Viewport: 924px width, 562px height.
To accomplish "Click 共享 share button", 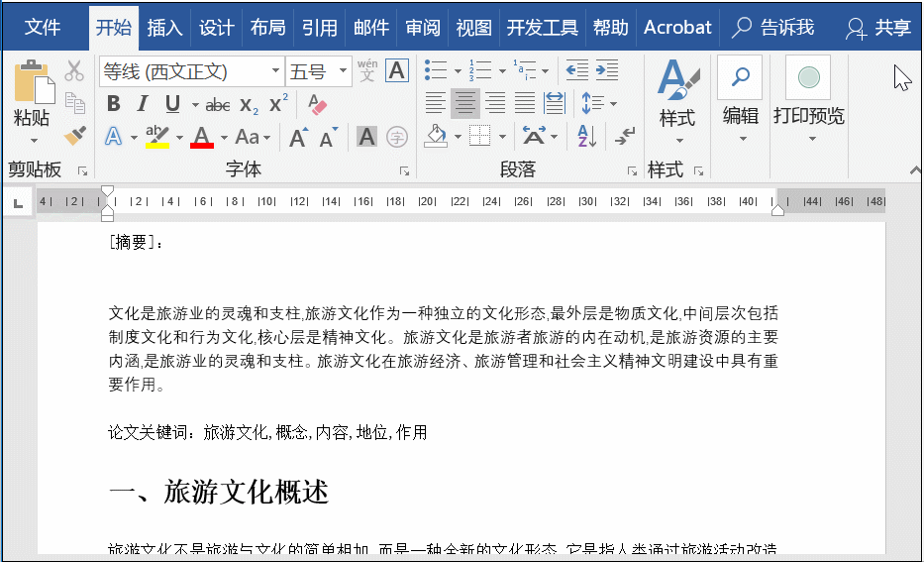I will pos(878,27).
